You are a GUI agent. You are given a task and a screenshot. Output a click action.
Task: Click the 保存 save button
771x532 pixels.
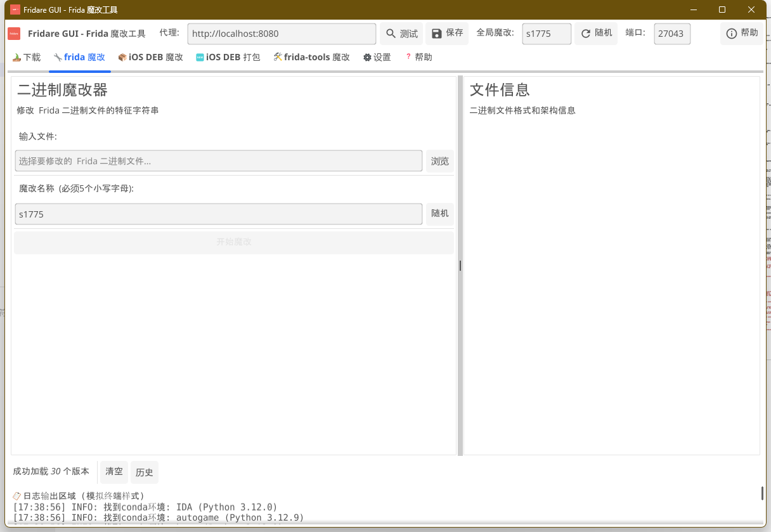click(447, 34)
